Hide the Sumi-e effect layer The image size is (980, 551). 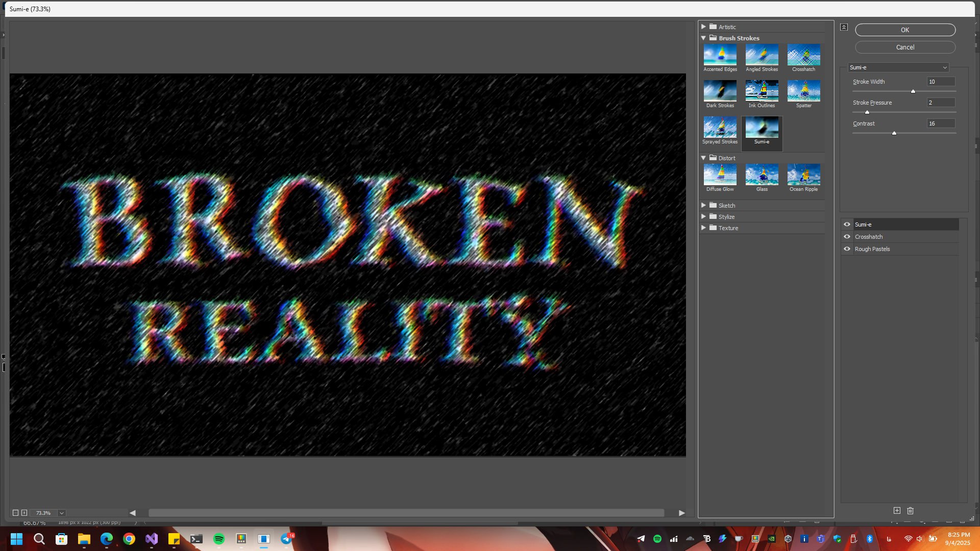tap(847, 224)
